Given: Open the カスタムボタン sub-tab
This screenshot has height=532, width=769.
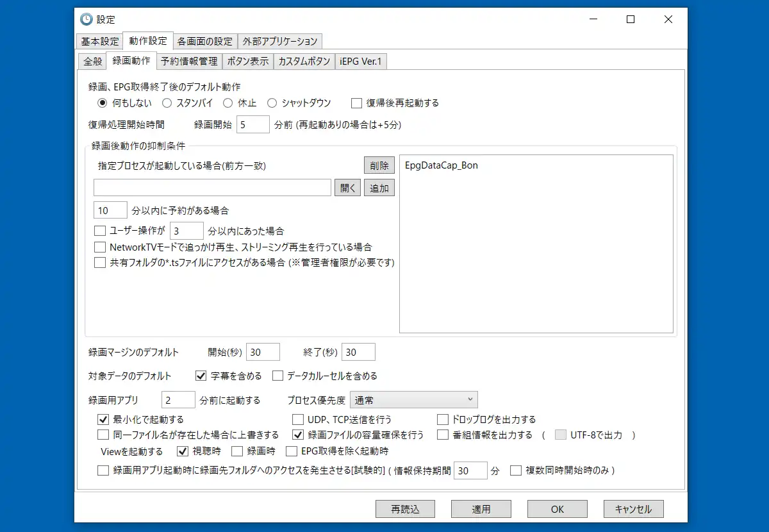Looking at the screenshot, I should (x=304, y=62).
